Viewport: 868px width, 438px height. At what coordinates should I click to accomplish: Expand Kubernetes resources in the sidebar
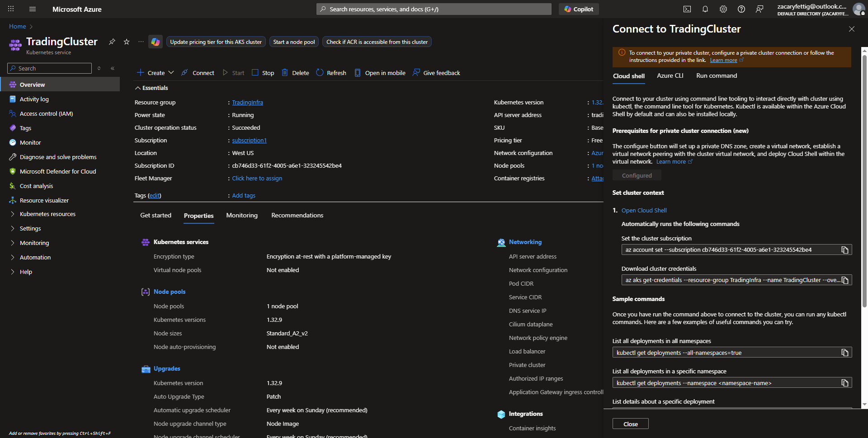pyautogui.click(x=13, y=214)
